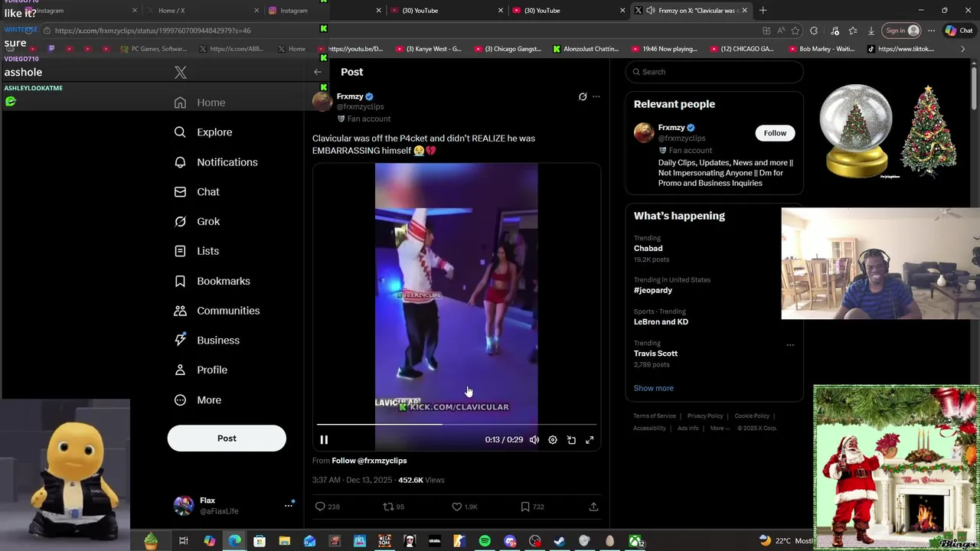The width and height of the screenshot is (980, 551).
Task: Open the browser settings and more menu
Action: click(x=931, y=31)
